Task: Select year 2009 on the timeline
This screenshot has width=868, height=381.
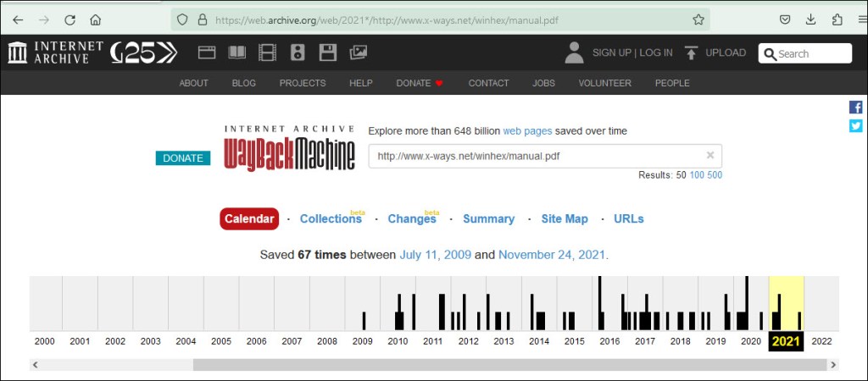Action: click(363, 341)
